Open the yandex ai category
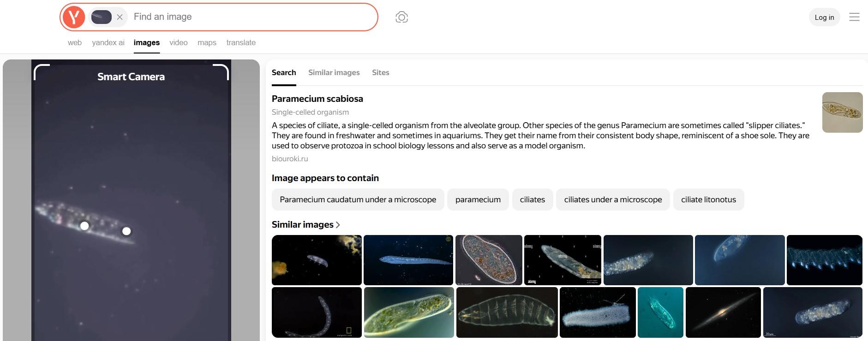 [108, 42]
